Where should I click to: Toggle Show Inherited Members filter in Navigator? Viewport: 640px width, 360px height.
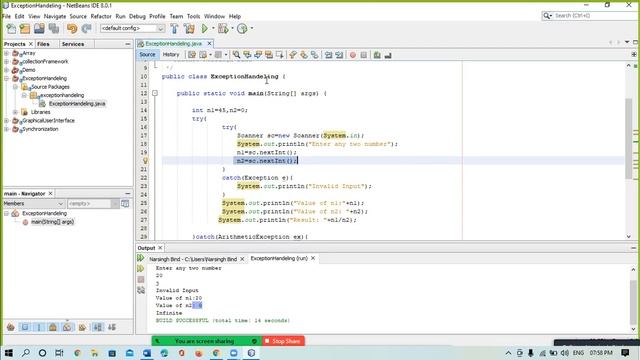11,327
